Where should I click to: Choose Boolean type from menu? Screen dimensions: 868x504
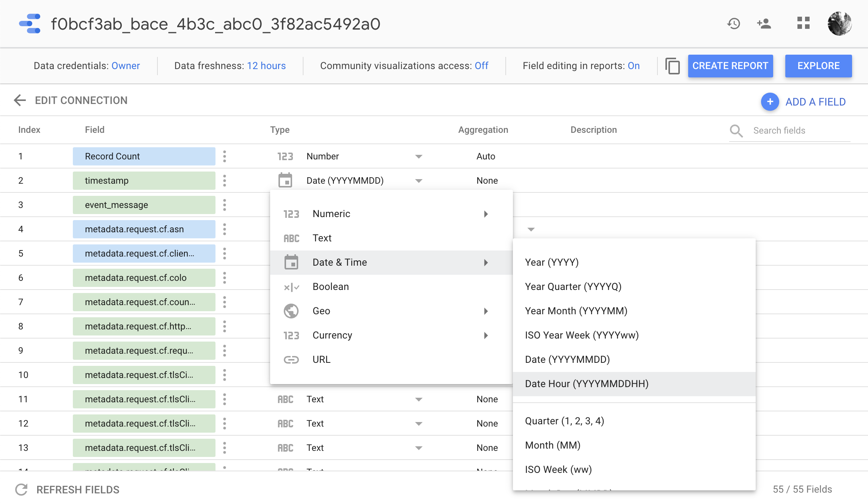click(392, 287)
